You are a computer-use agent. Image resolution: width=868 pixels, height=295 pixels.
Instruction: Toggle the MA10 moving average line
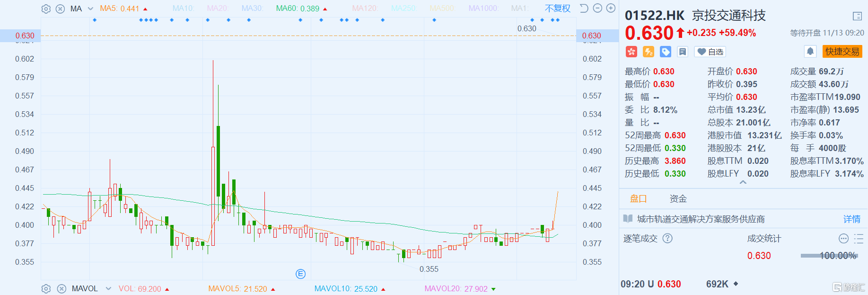coord(183,9)
